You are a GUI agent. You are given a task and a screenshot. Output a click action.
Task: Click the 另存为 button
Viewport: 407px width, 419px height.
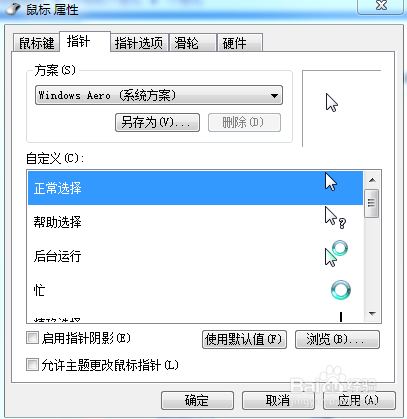tap(157, 123)
